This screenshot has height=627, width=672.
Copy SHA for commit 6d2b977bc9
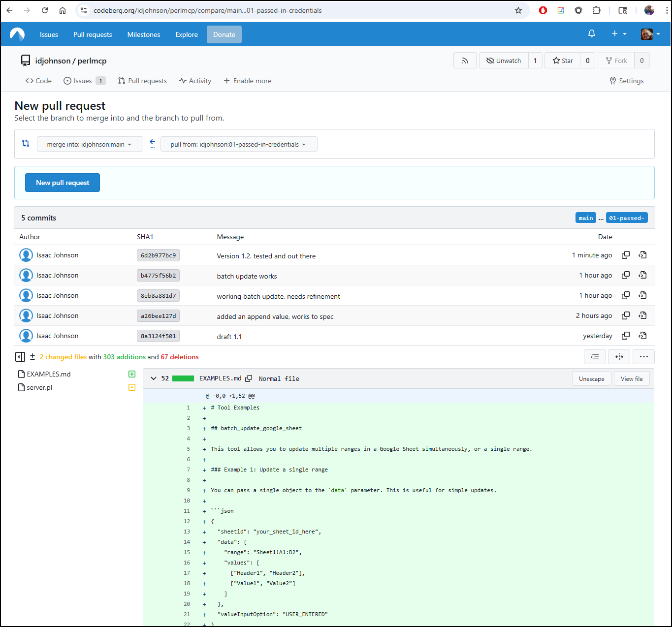[x=626, y=255]
